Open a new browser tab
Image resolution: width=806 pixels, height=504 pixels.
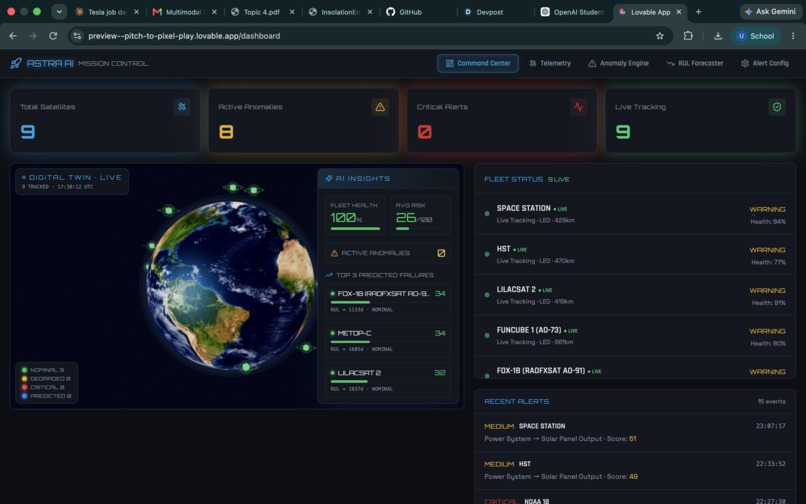698,12
